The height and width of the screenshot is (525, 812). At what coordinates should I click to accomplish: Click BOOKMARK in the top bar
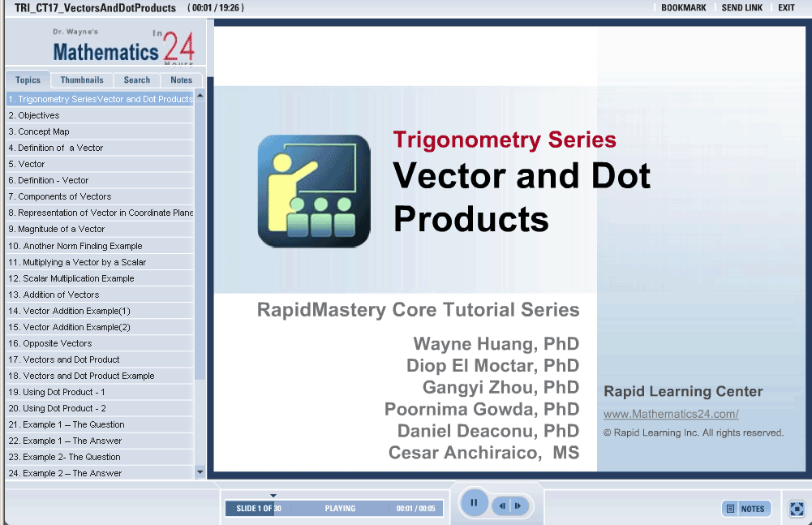coord(684,8)
